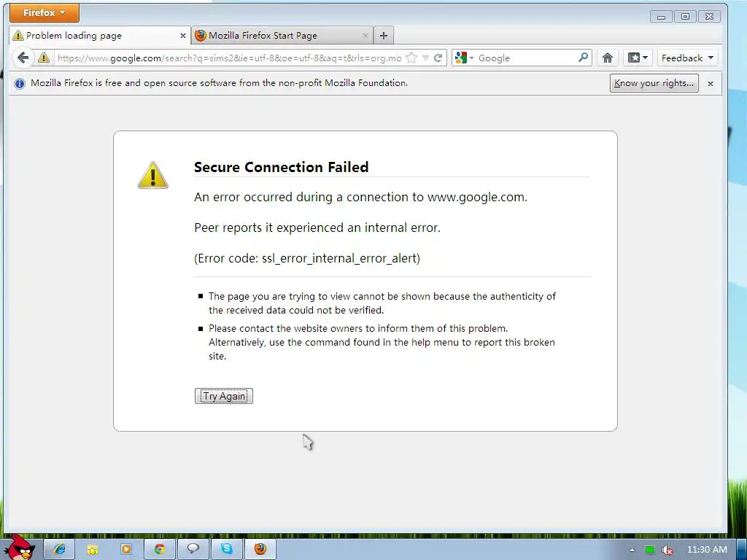Click the Know your rights button
Image resolution: width=747 pixels, height=560 pixels.
(x=654, y=83)
